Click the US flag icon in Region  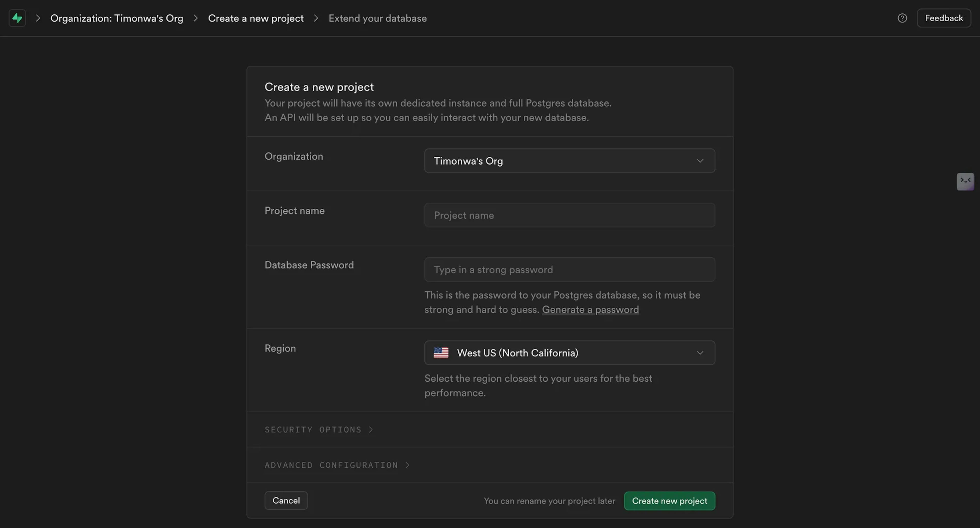[x=441, y=353]
